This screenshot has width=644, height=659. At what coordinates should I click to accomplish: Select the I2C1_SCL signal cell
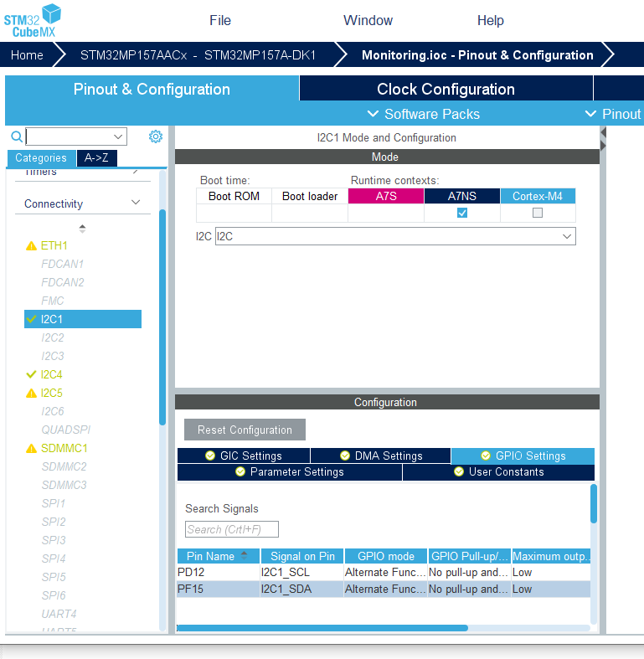click(x=301, y=573)
